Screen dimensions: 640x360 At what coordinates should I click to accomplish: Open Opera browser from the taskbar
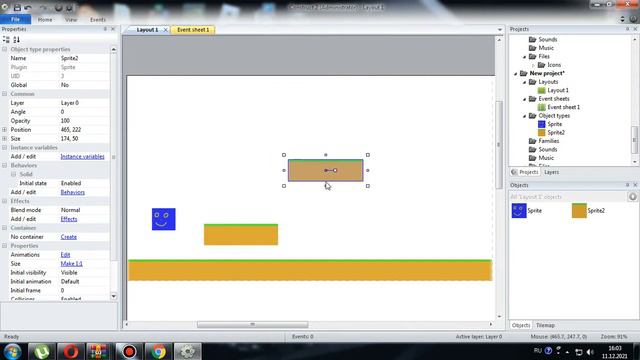click(x=71, y=351)
